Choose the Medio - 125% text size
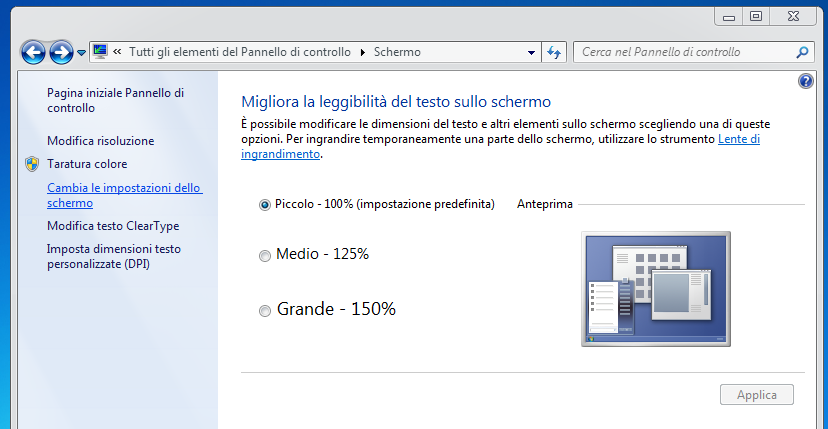 pos(265,255)
